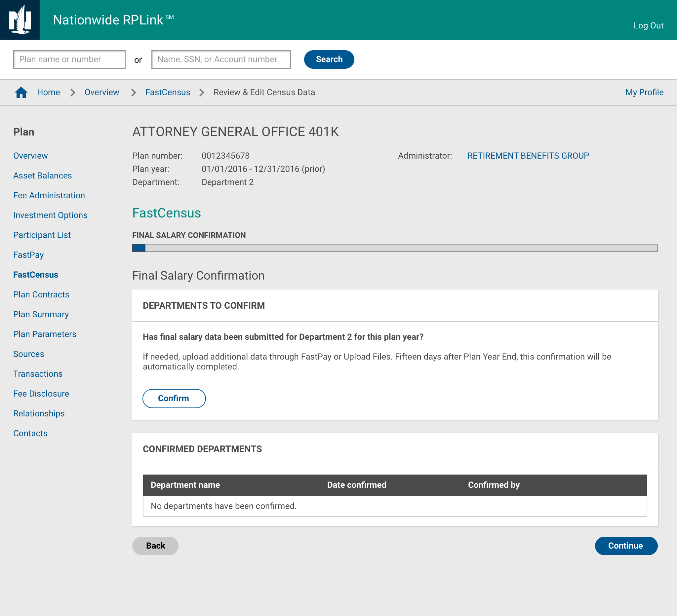Navigate to the Participant List sidebar item
The width and height of the screenshot is (677, 616).
point(42,235)
